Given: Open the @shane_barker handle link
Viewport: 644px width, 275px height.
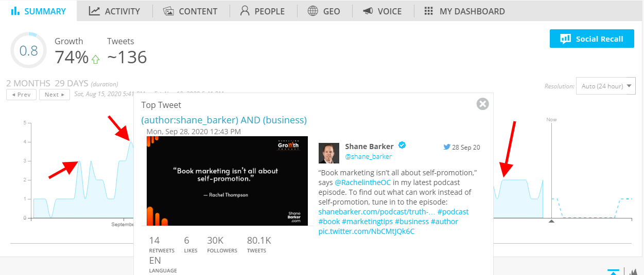Looking at the screenshot, I should 368,156.
